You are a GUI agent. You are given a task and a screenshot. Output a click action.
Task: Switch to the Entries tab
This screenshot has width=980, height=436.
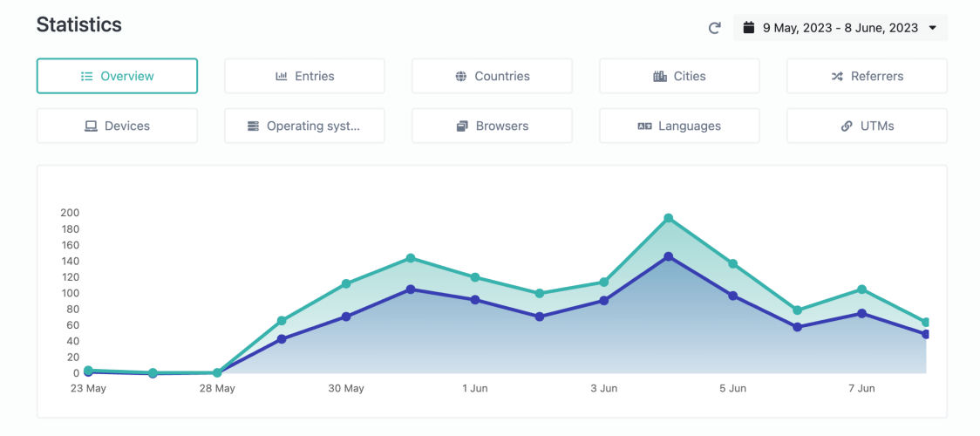pos(304,76)
